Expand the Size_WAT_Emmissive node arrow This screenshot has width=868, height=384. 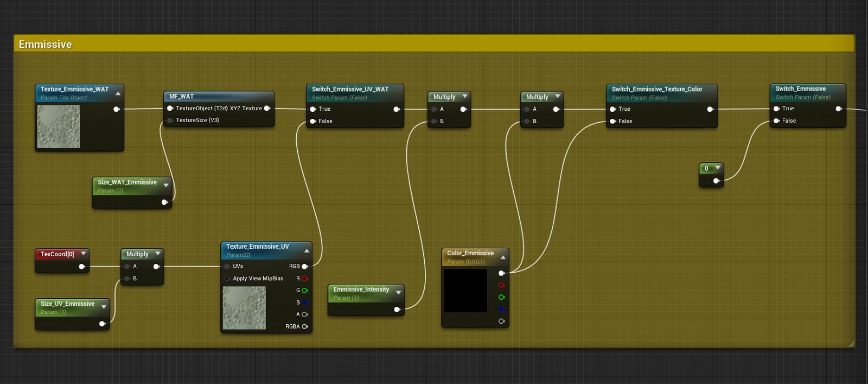pos(166,185)
